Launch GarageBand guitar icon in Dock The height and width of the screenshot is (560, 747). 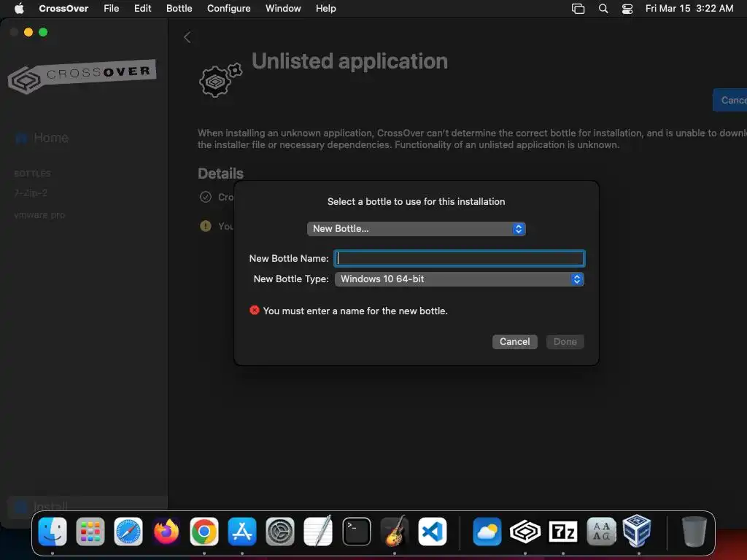[395, 532]
